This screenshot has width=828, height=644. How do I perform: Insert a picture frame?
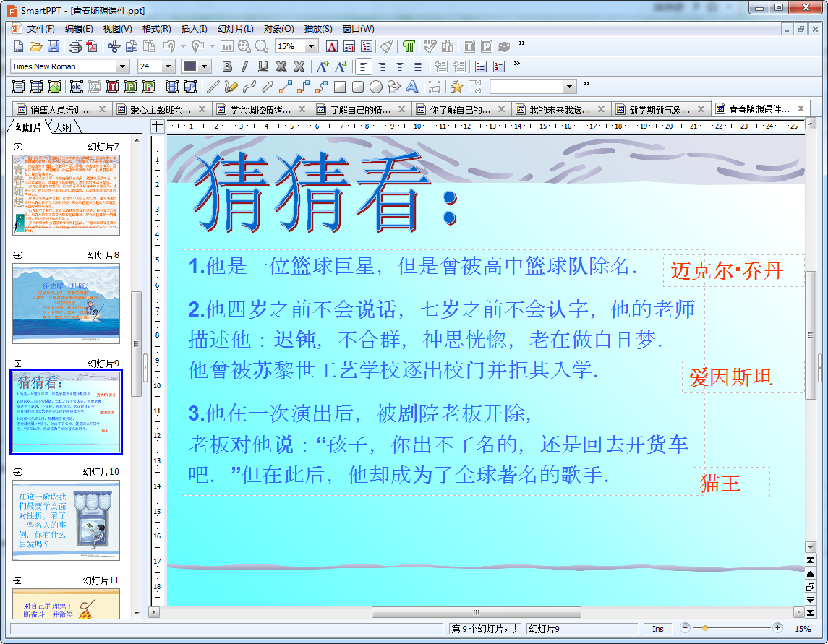coord(54,87)
